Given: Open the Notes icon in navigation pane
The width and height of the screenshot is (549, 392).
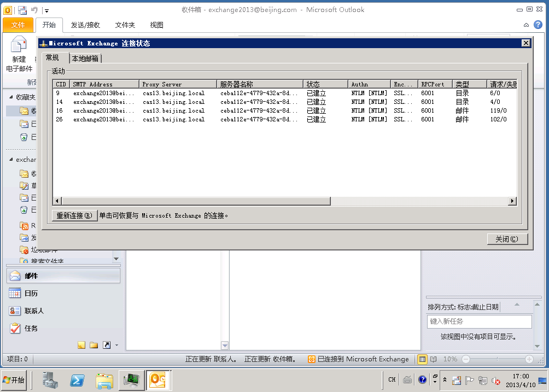Looking at the screenshot, I should (81, 345).
